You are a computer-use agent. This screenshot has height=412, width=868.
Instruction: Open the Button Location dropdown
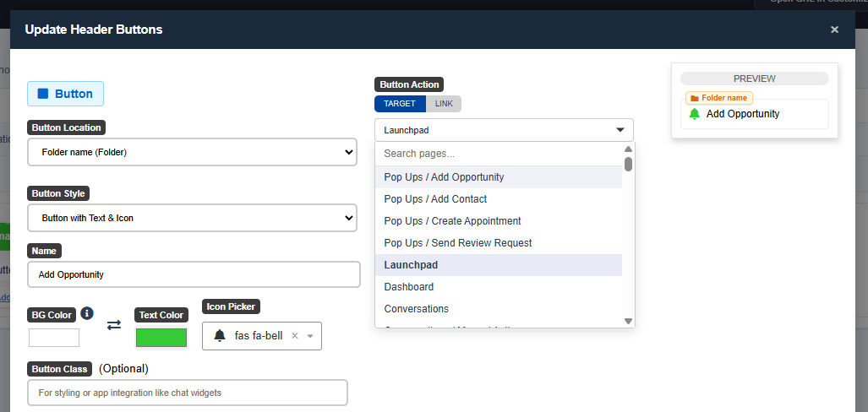192,152
